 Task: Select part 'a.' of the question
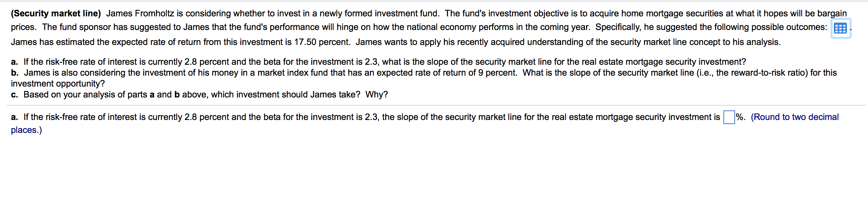pyautogui.click(x=15, y=62)
